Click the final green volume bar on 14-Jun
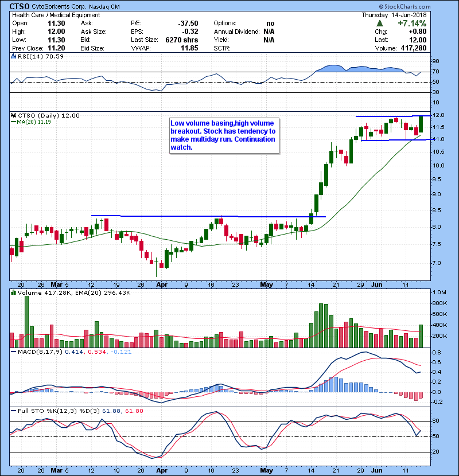 click(421, 336)
